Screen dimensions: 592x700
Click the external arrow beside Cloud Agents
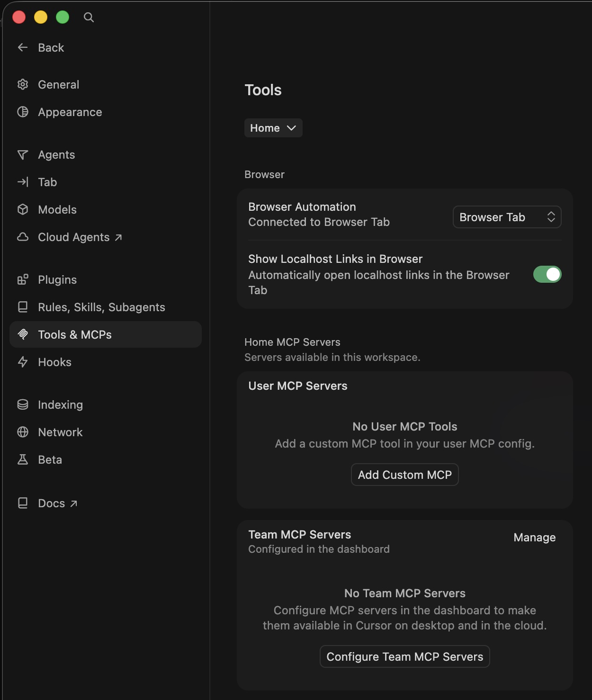(x=118, y=237)
